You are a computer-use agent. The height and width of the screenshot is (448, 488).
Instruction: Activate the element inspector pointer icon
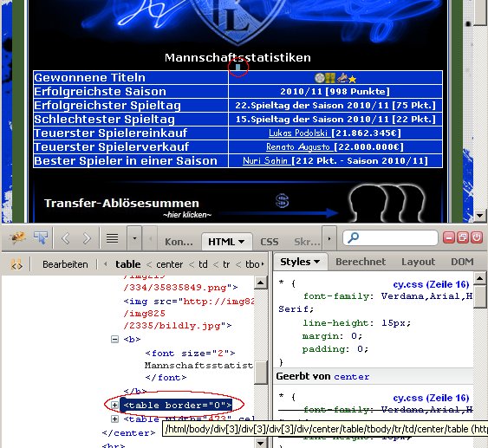coord(41,238)
